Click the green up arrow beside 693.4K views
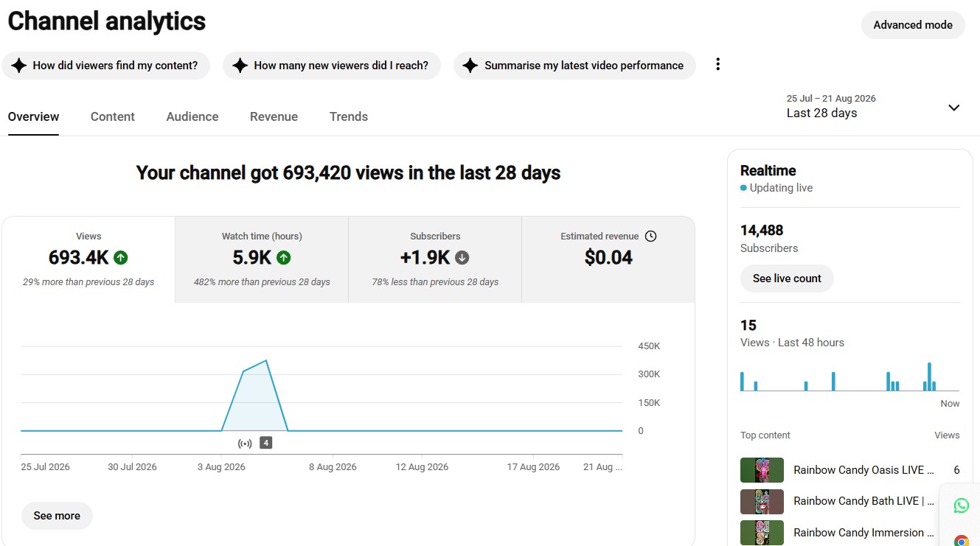The height and width of the screenshot is (546, 980). pos(121,258)
